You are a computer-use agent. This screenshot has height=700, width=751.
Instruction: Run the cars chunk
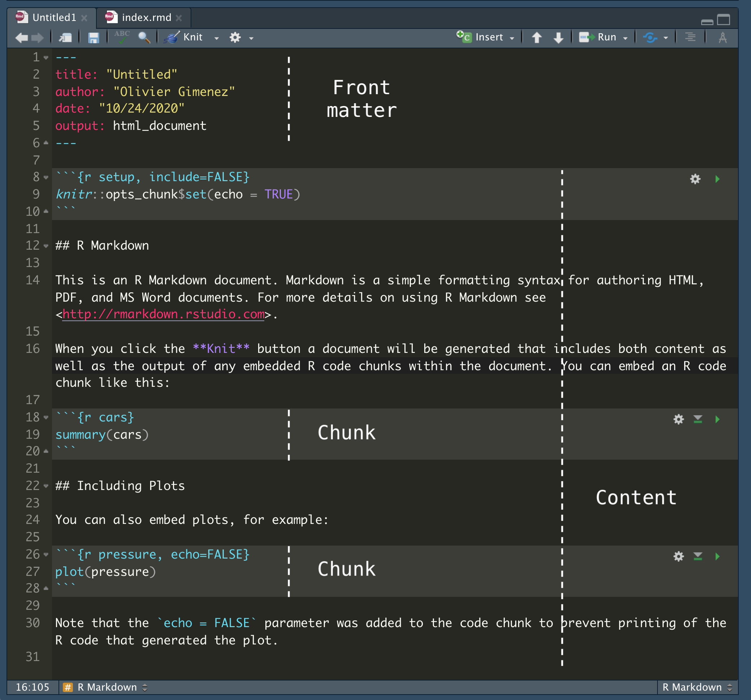[x=717, y=419]
